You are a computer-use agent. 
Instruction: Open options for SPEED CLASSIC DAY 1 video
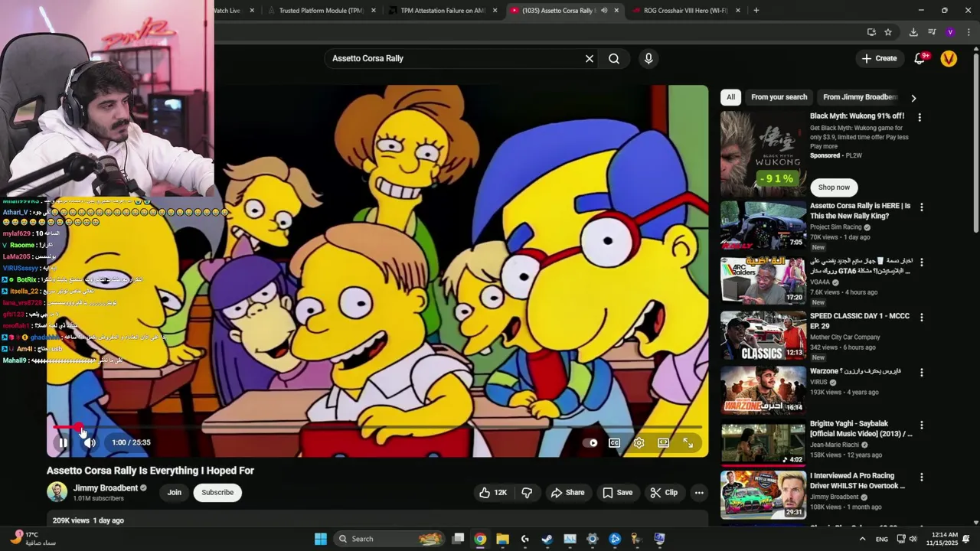tap(921, 317)
